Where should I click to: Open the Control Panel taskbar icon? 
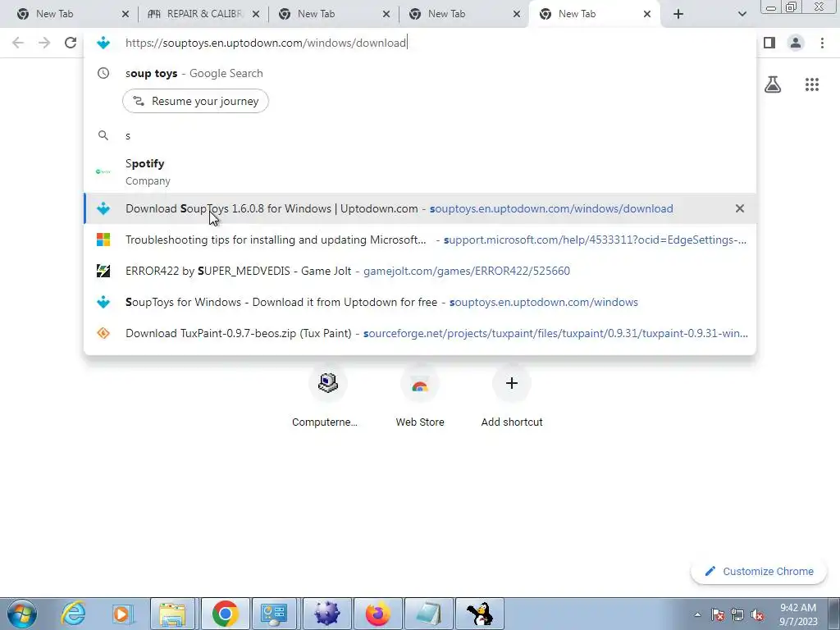pyautogui.click(x=275, y=614)
